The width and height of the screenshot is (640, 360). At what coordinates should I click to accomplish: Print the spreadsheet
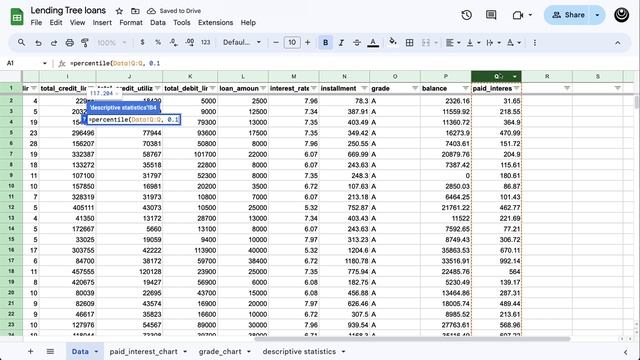click(70, 42)
